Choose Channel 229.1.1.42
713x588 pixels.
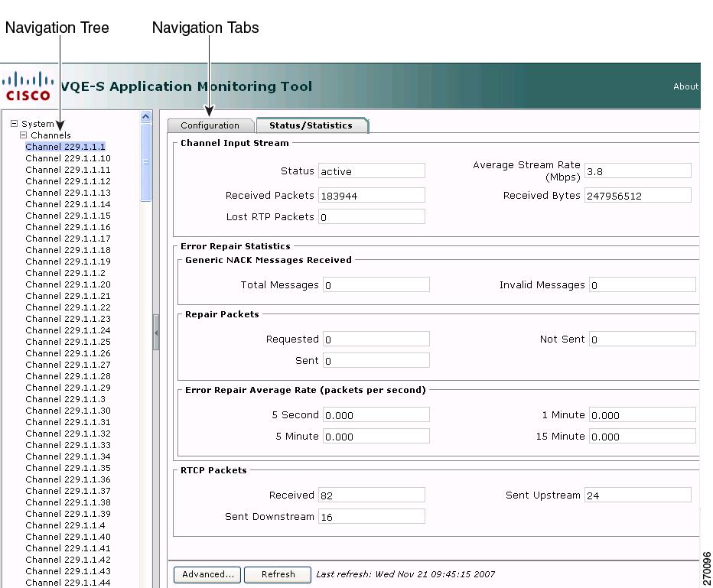pyautogui.click(x=68, y=560)
